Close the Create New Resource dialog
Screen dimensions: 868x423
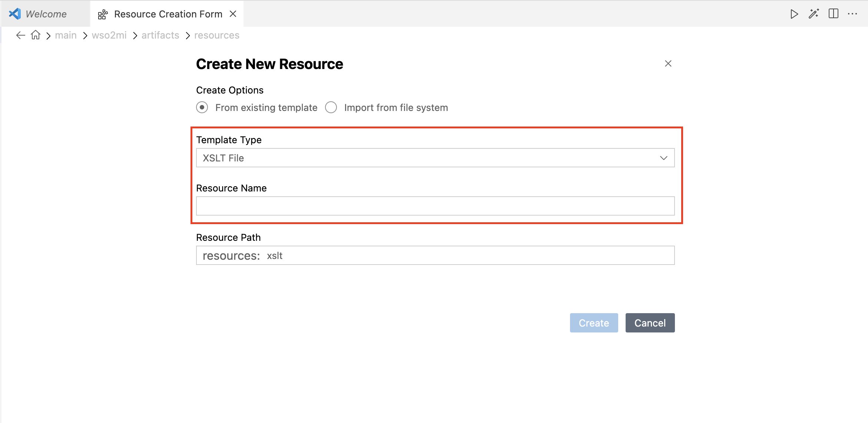click(x=668, y=64)
